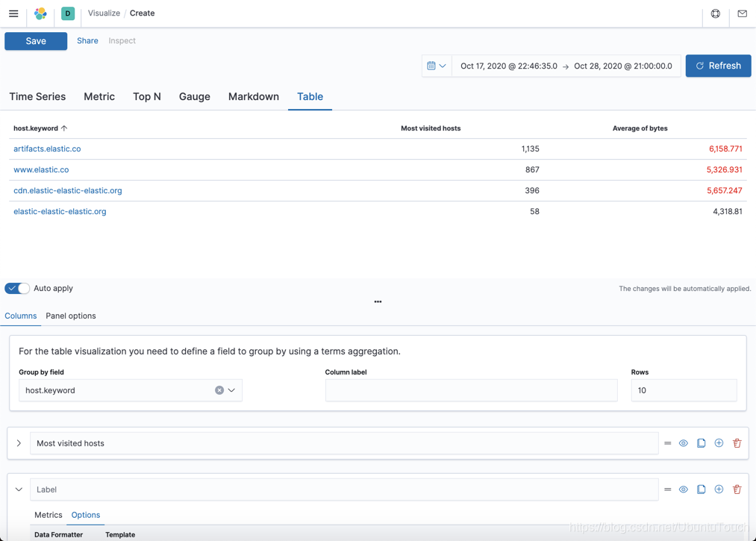756x541 pixels.
Task: Hide the Label series with eye icon
Action: tap(684, 490)
